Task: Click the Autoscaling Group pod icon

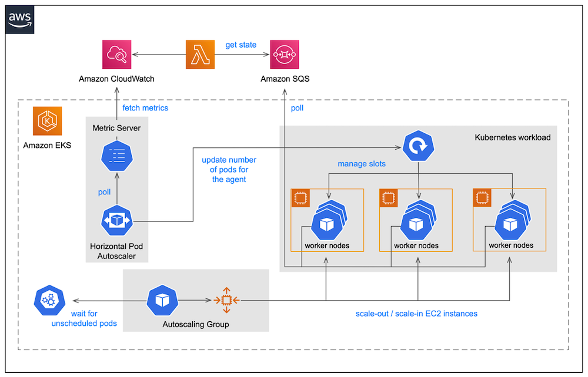Action: tap(163, 299)
